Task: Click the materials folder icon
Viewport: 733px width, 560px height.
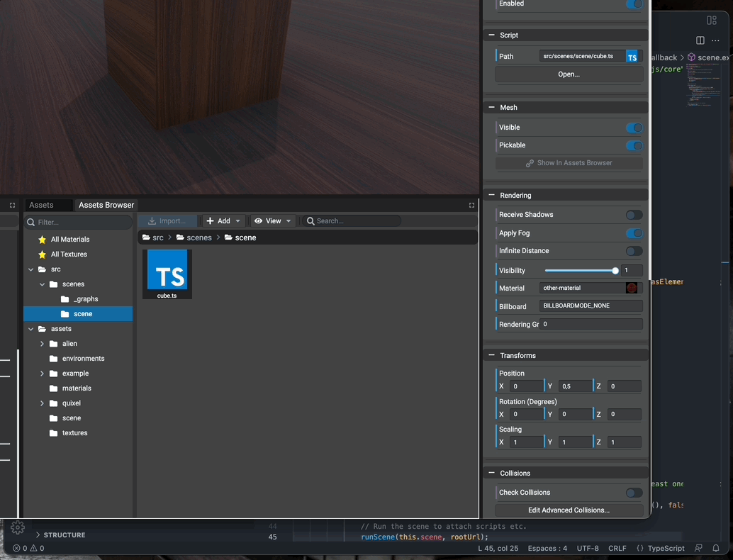Action: (54, 388)
